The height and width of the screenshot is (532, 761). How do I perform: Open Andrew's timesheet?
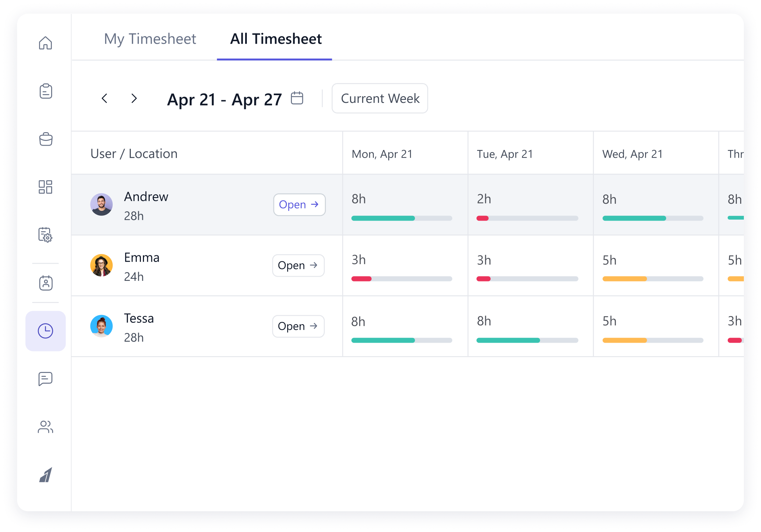299,204
